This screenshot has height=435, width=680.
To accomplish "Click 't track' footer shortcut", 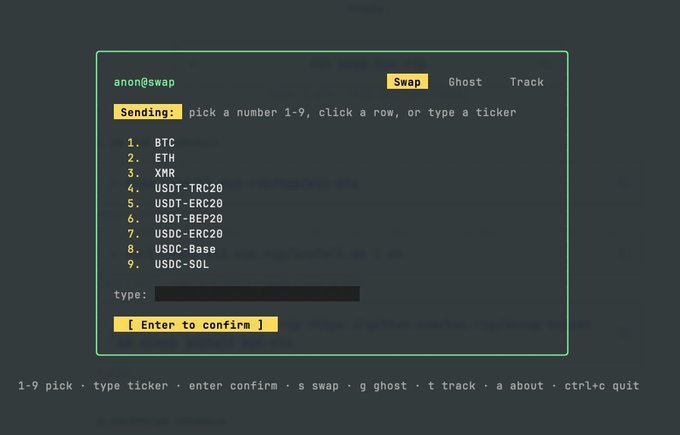I will click(x=451, y=386).
